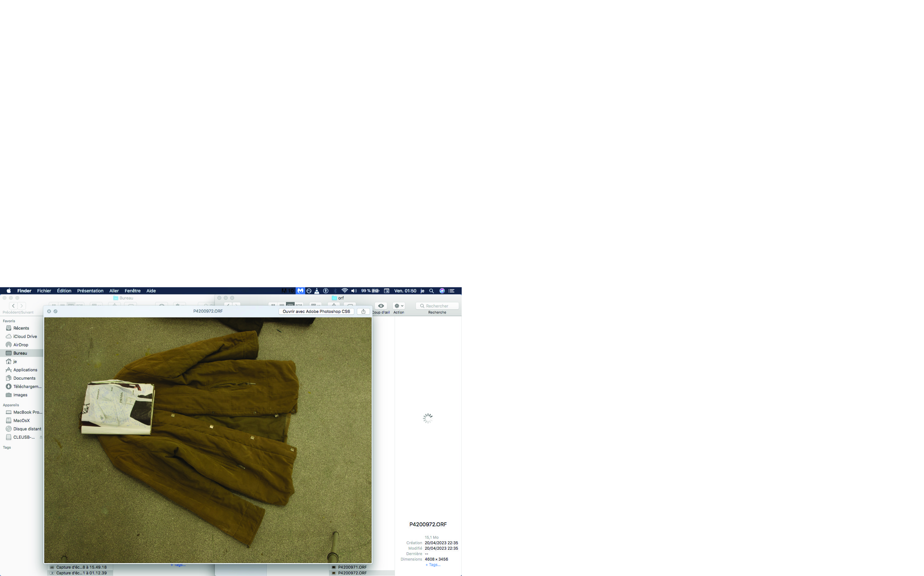
Task: Open Téléchargements in the sidebar
Action: 27,387
